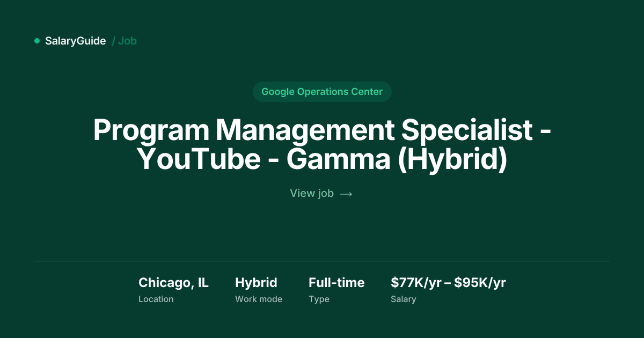Open the Program Management Specialist job title
The image size is (644, 338).
coord(322,145)
